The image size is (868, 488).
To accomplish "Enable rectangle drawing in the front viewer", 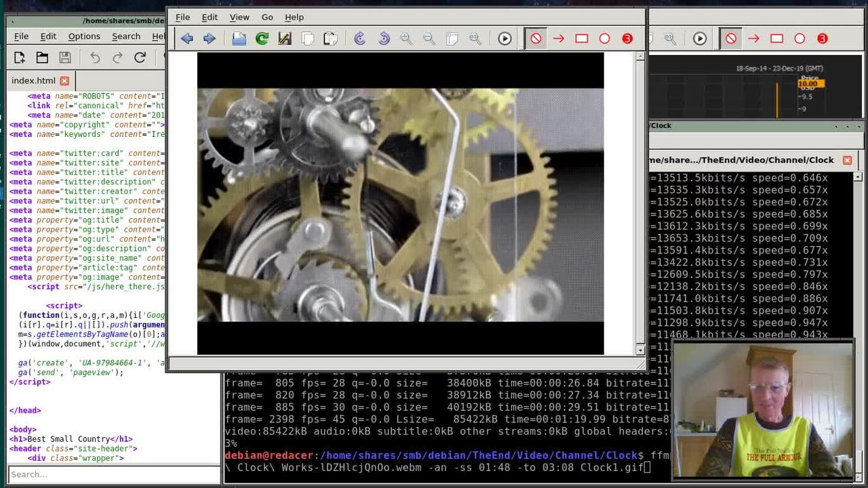I will point(582,39).
